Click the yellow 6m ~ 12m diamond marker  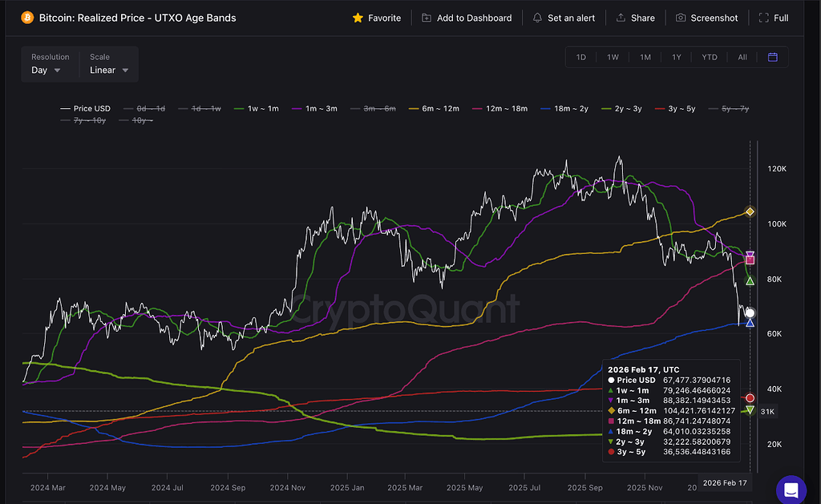(750, 212)
